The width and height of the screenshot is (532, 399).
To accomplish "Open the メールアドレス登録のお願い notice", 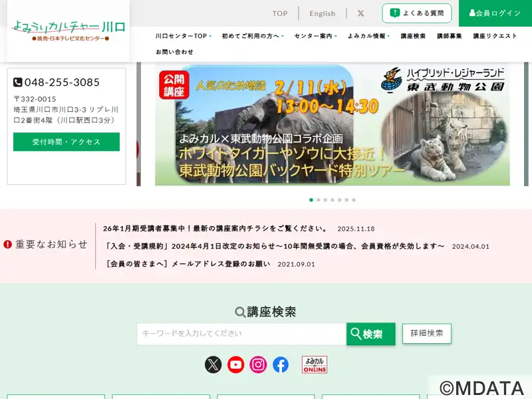I will (x=187, y=264).
